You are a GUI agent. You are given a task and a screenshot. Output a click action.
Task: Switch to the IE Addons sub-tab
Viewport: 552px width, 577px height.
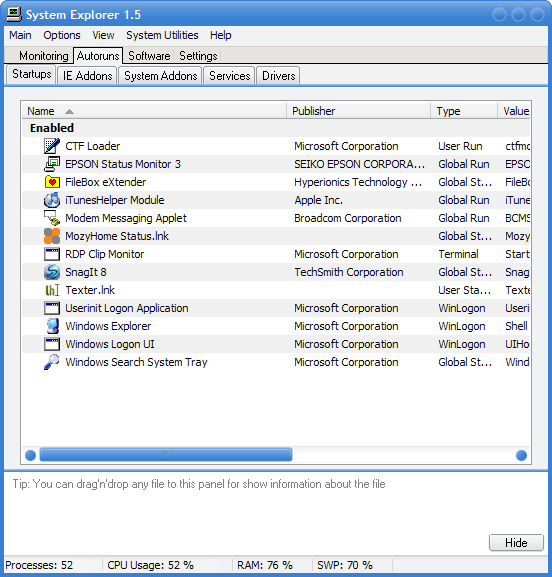tap(88, 76)
